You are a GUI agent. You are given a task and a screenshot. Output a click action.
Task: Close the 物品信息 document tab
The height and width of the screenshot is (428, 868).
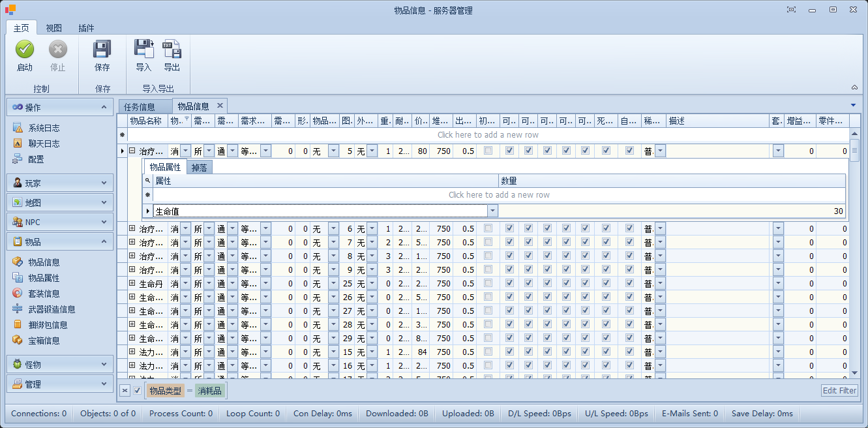220,106
